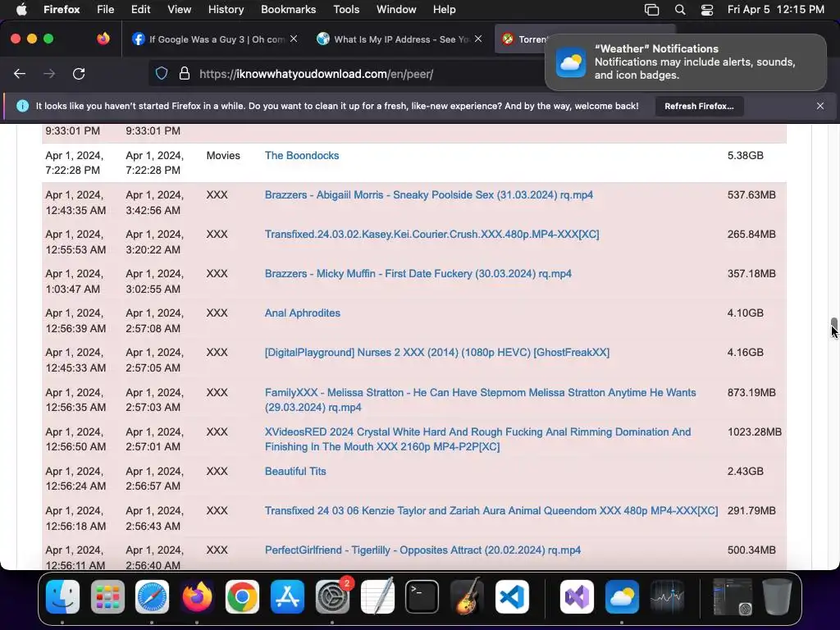Click the info icon in the notification bar

(22, 106)
